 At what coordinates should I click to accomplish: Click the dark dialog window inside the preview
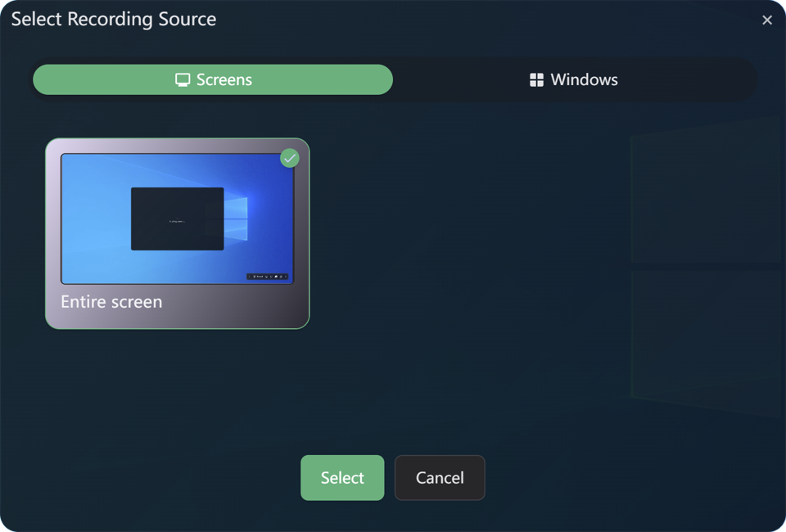click(x=177, y=219)
